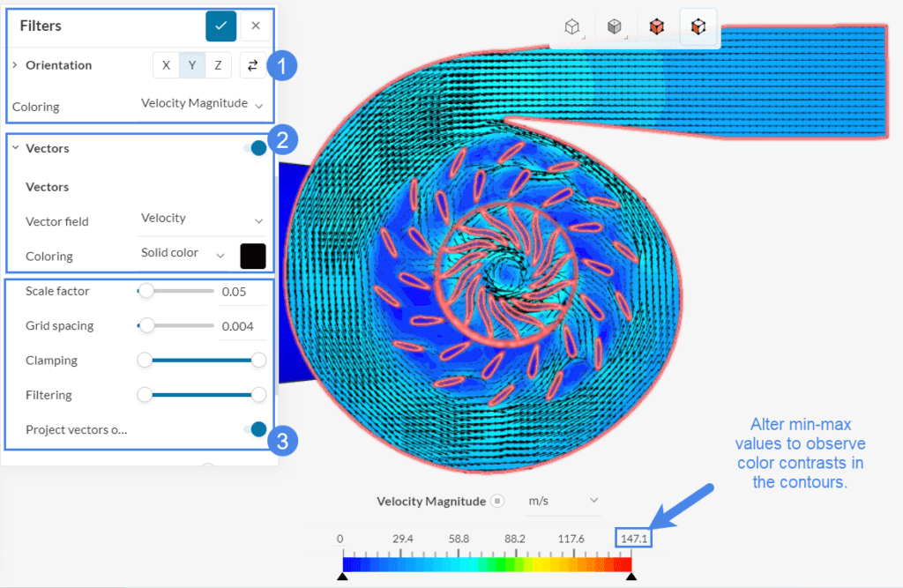Viewport: 903px width, 588px height.
Task: Click the Filtering slider handle
Action: point(145,394)
